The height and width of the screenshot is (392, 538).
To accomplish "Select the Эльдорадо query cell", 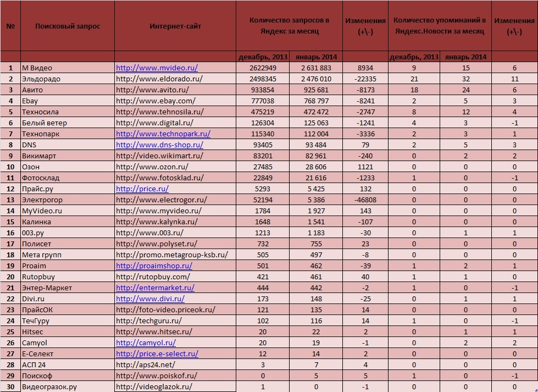I will tap(68, 79).
